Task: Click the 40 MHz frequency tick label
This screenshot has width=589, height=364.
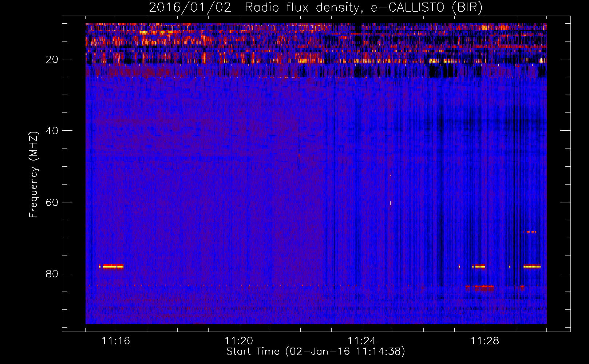Action: tap(52, 131)
